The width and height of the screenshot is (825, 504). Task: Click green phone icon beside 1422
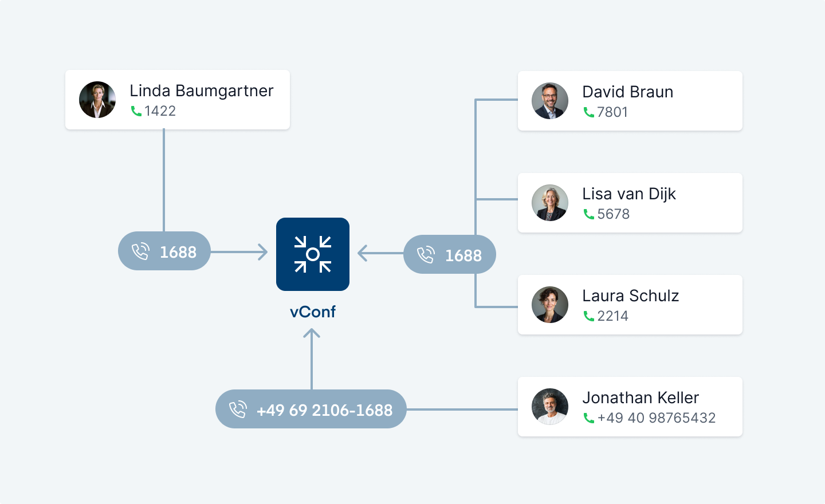[136, 111]
